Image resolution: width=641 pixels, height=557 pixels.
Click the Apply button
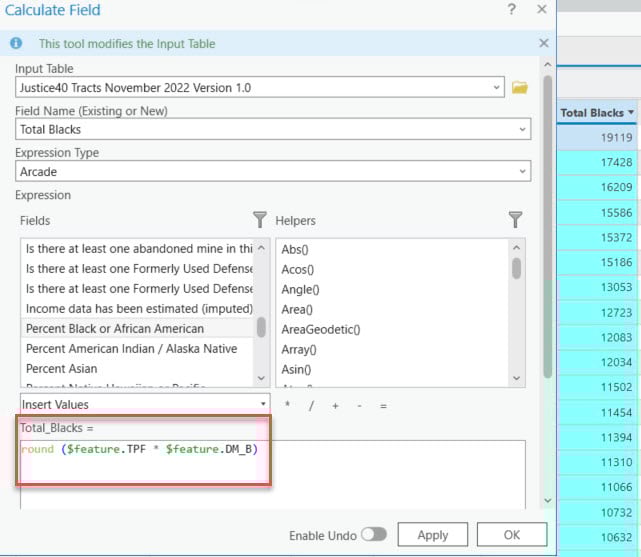tap(433, 535)
